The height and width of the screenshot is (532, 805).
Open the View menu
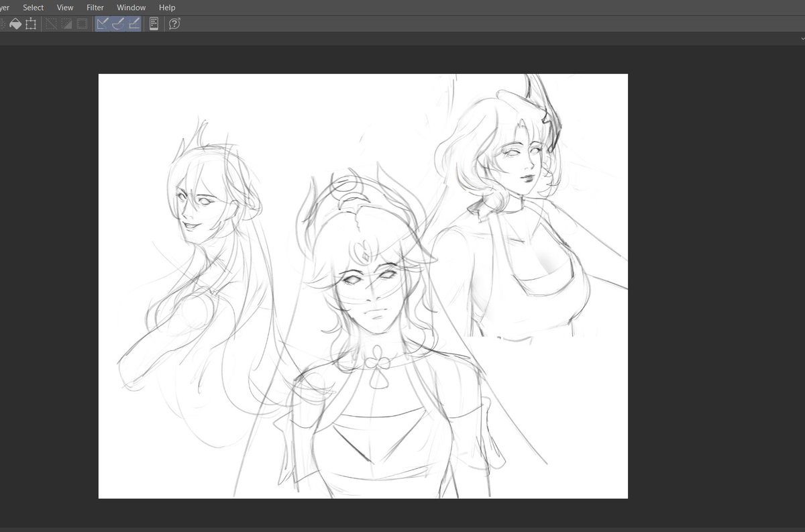point(65,7)
